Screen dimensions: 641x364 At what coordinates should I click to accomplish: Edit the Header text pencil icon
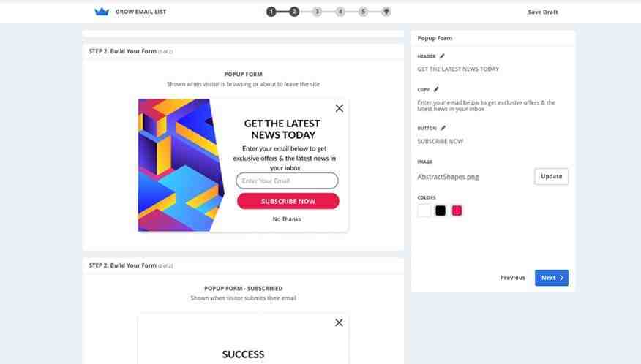click(442, 56)
